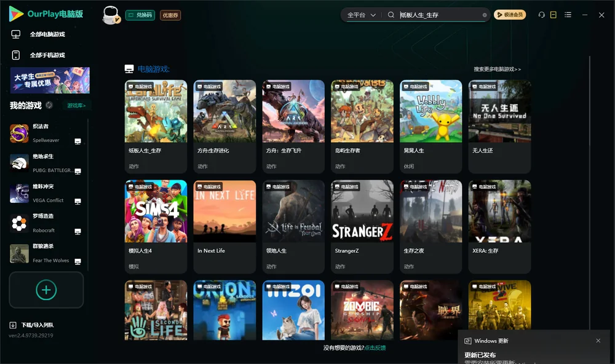
Task: Click the monitor icon beside 全部电脑游戏
Action: tap(16, 34)
